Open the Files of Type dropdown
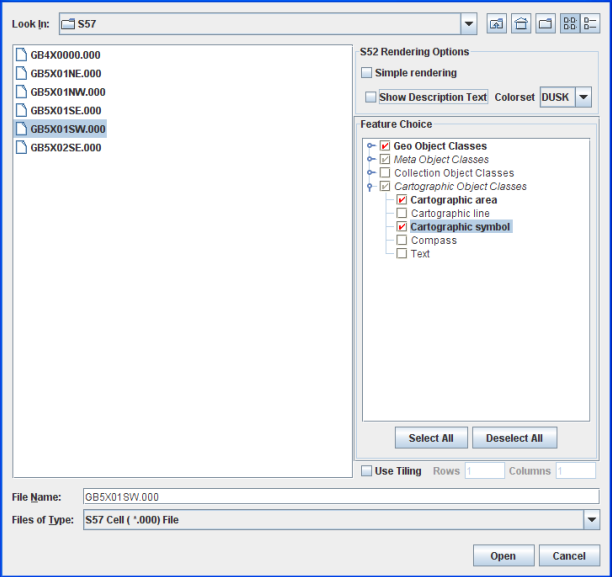The width and height of the screenshot is (612, 577). (591, 519)
